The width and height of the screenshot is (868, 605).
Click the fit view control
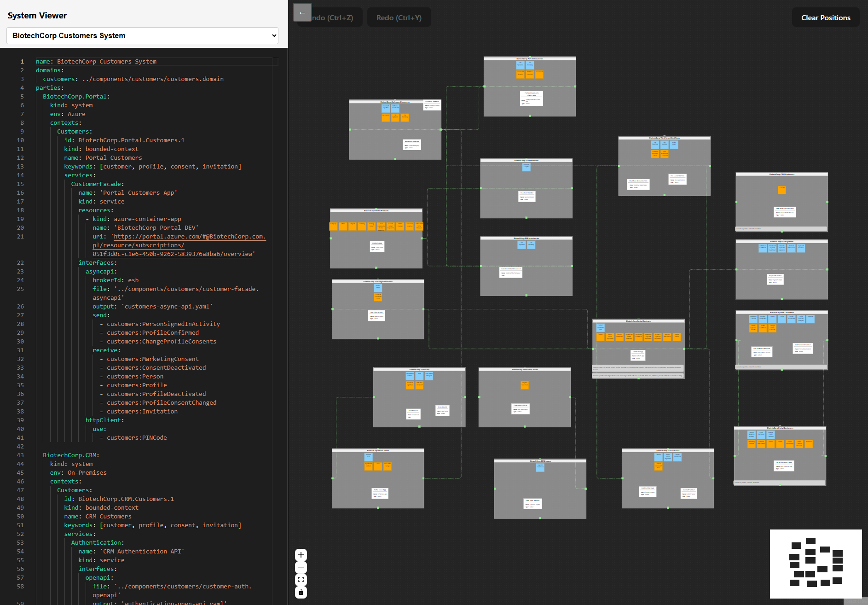pyautogui.click(x=301, y=580)
